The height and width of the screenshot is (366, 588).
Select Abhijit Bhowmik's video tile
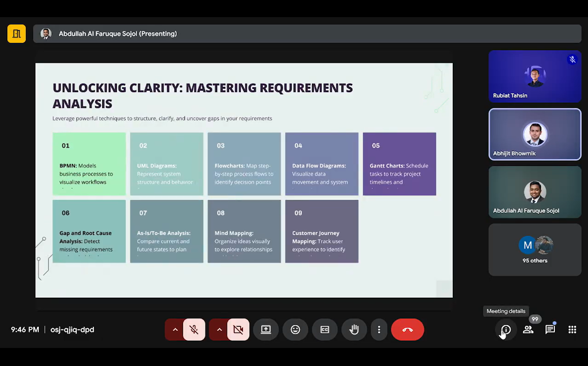[535, 134]
